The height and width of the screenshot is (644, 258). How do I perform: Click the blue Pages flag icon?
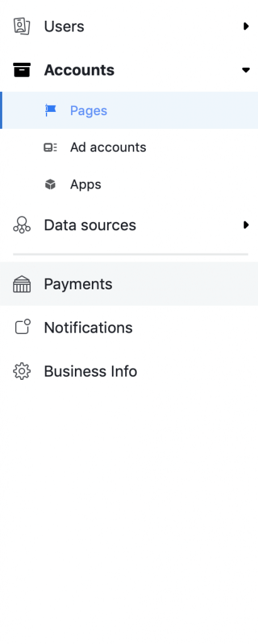(x=50, y=111)
